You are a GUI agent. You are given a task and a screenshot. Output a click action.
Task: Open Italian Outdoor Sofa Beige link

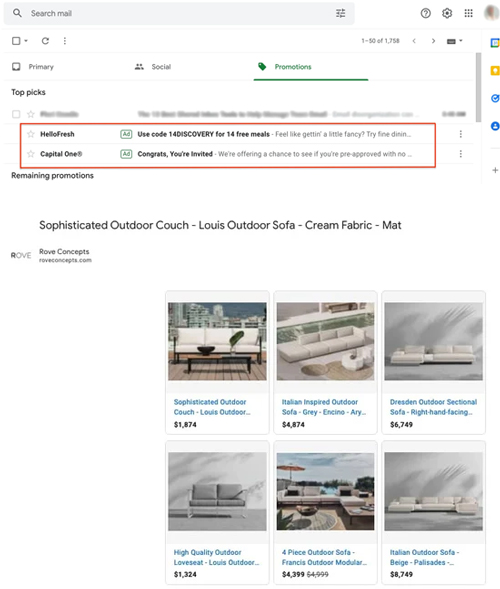point(424,557)
